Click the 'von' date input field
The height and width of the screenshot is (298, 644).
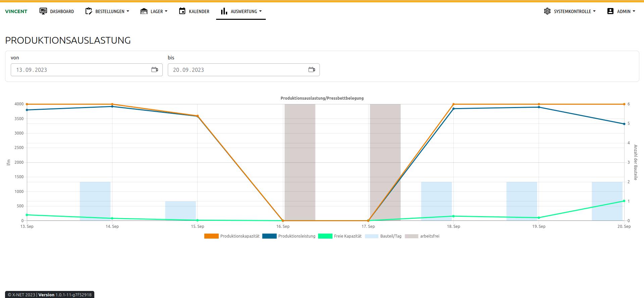point(81,70)
